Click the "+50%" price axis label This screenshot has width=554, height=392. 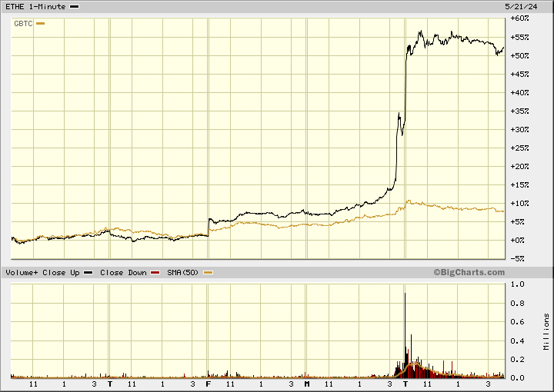point(519,56)
